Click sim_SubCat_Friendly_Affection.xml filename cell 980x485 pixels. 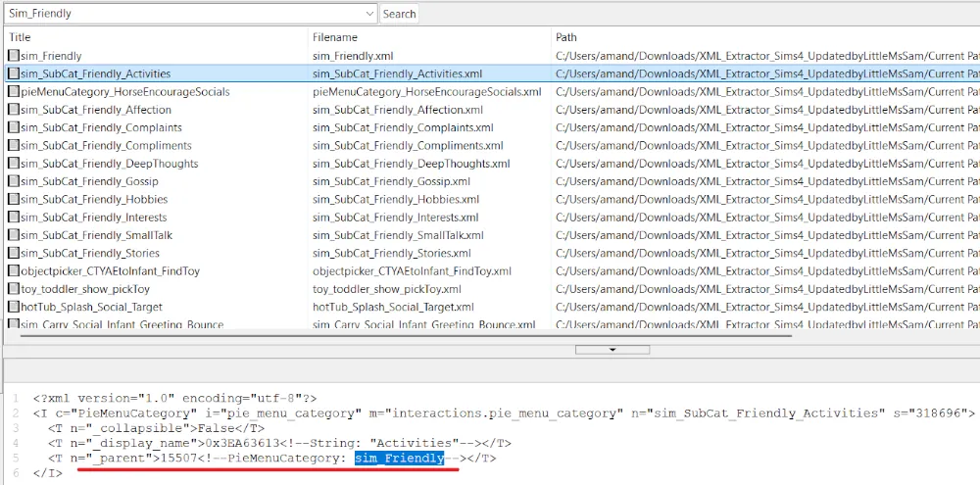point(398,110)
